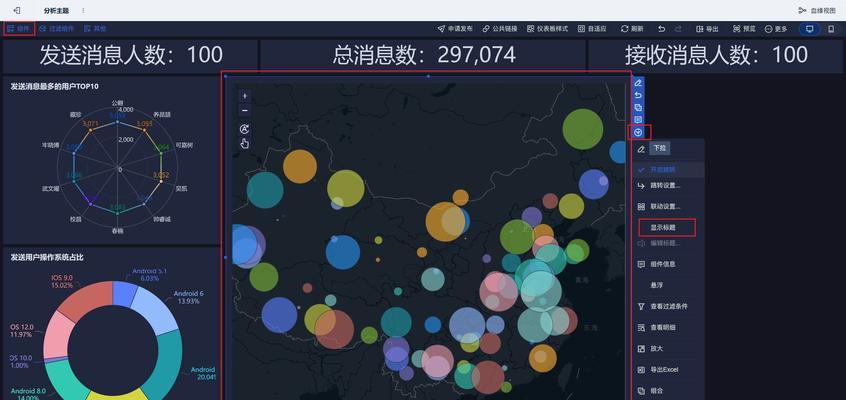Viewport: 846px width, 400px height.
Task: Switch to the mobile phone layout
Action: point(831,29)
